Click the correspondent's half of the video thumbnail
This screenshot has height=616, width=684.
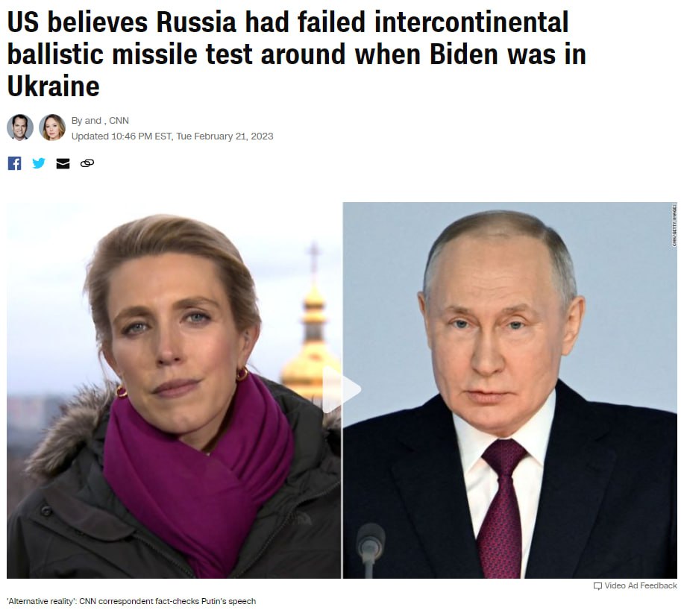coord(174,390)
